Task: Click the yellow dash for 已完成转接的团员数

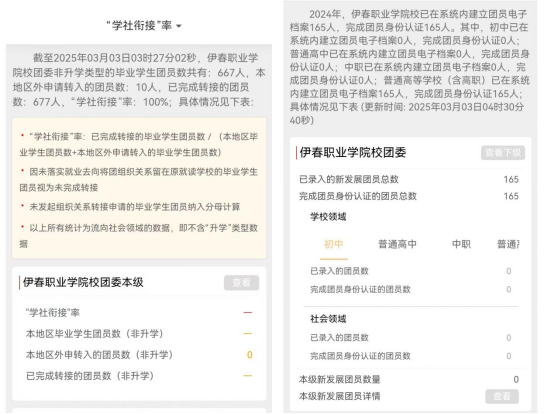Action: pos(247,376)
